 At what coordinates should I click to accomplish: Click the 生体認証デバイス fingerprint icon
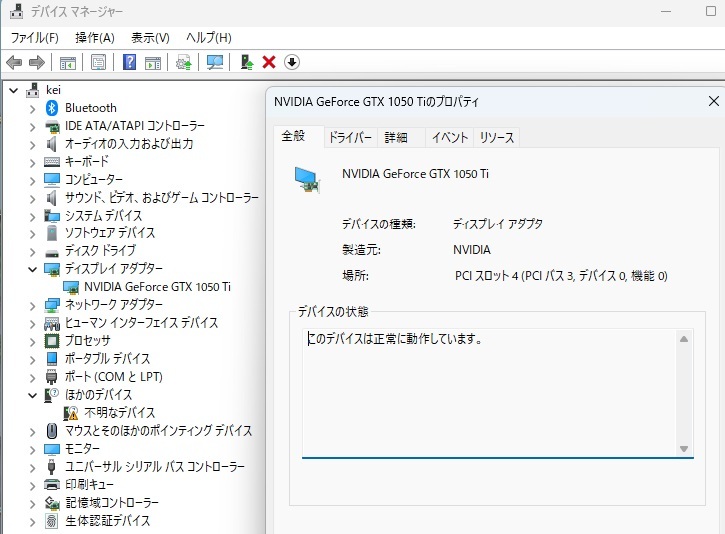pyautogui.click(x=52, y=521)
